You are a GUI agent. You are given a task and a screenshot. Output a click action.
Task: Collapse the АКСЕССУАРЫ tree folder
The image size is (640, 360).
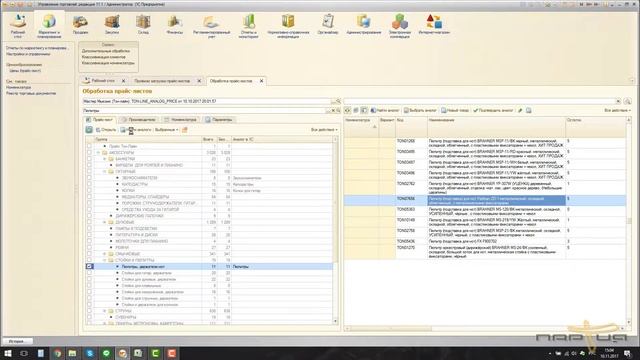pyautogui.click(x=98, y=153)
